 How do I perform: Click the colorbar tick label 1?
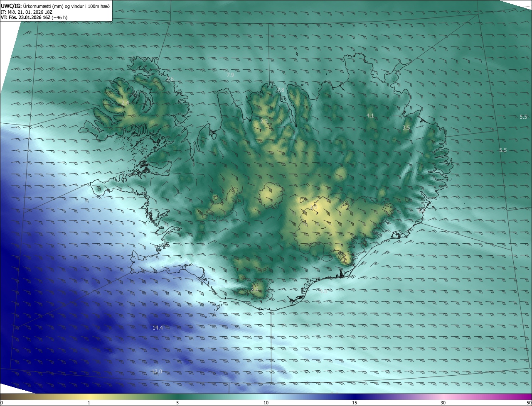tap(89, 403)
